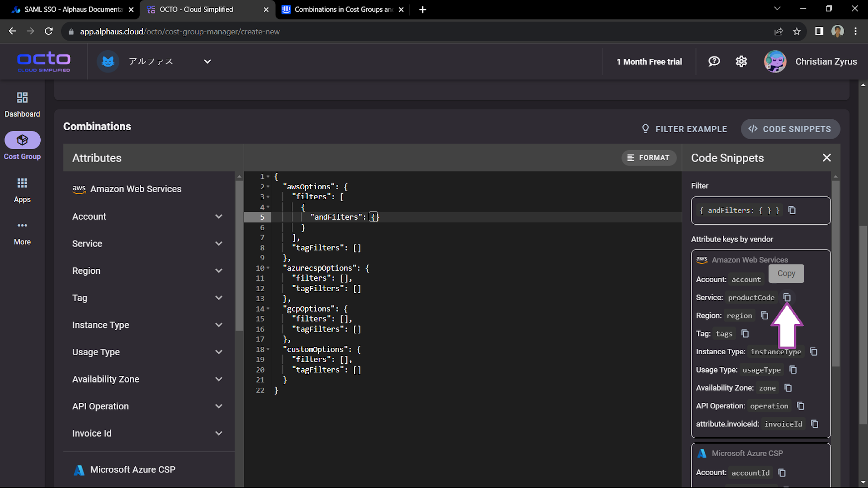Click the Christian Zyrus user name
868x488 pixels.
pyautogui.click(x=826, y=62)
